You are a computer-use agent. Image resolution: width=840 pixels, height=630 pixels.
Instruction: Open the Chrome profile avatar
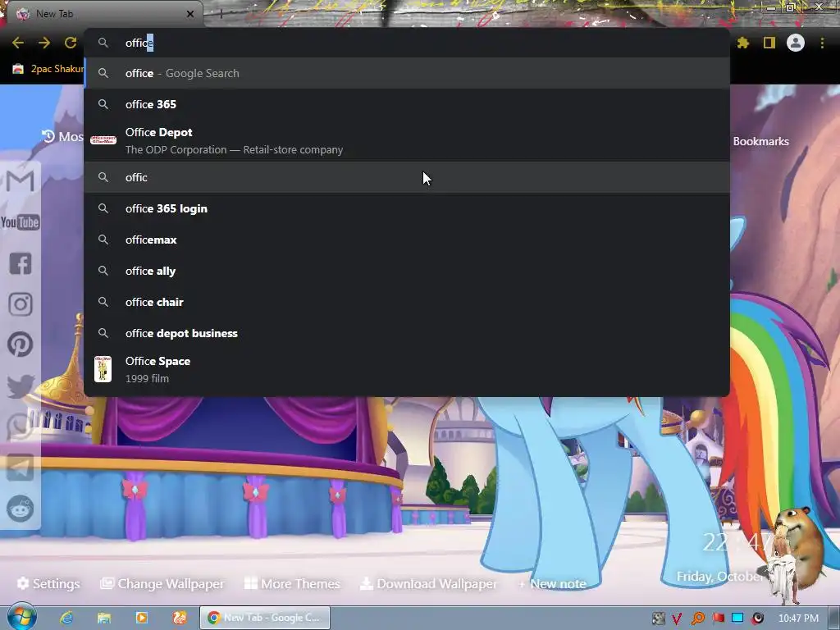click(x=796, y=43)
